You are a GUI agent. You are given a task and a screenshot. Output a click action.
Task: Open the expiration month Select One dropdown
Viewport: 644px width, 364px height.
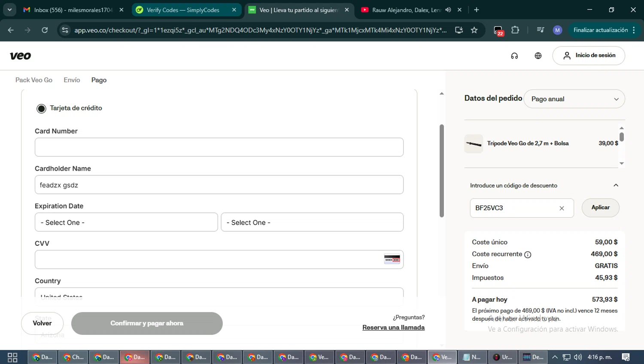coord(126,222)
